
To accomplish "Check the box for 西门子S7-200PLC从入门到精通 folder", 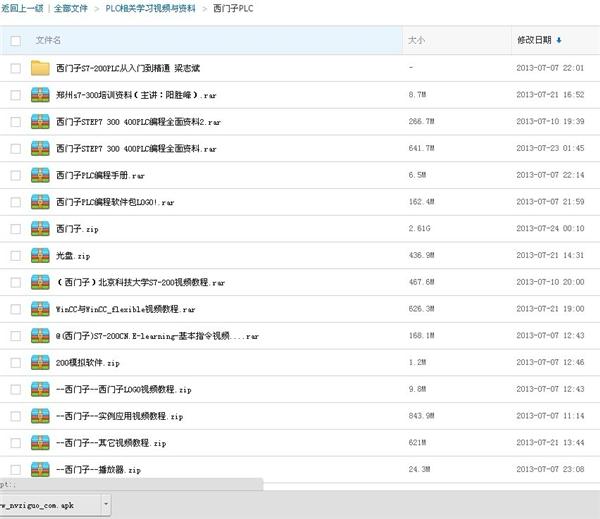I will 16,69.
